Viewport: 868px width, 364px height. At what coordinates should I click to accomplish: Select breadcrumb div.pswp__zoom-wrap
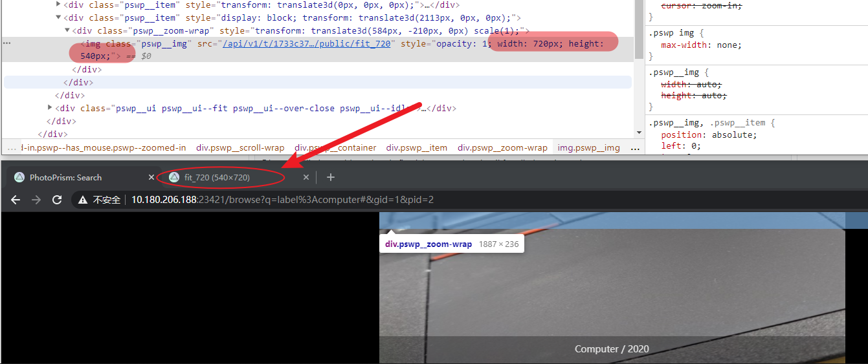[x=502, y=148]
